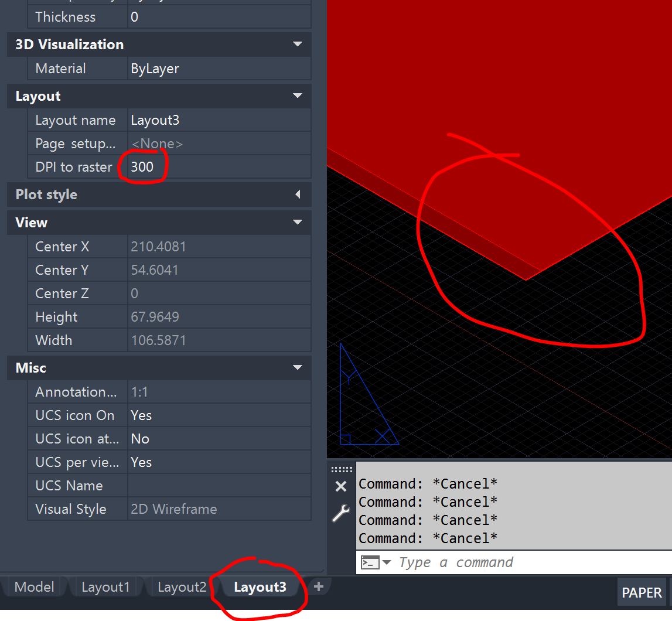The height and width of the screenshot is (621, 672).
Task: Click the customize wrench on the command line
Action: pos(341,514)
